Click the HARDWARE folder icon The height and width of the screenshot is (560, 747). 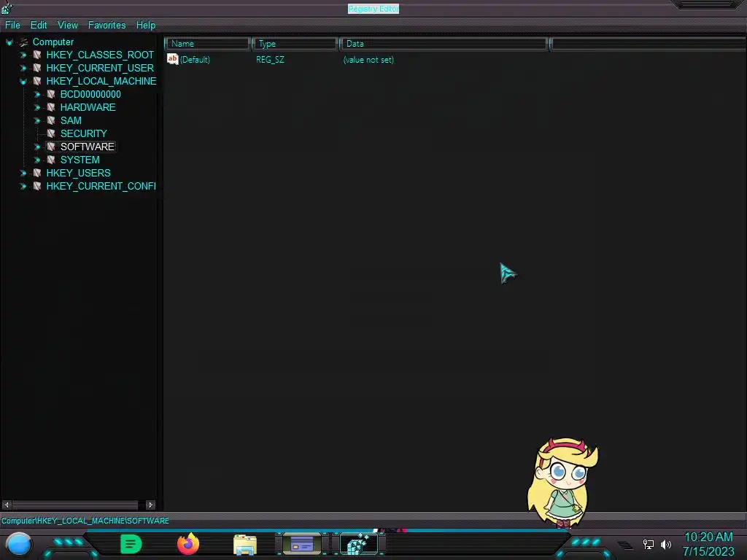pyautogui.click(x=51, y=107)
